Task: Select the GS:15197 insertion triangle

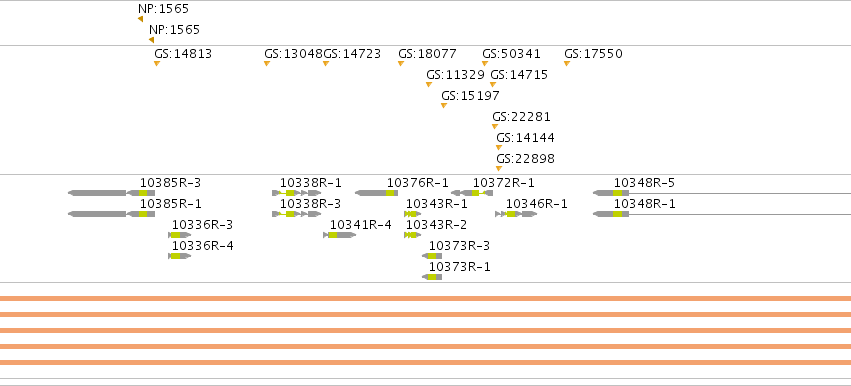Action: click(444, 106)
